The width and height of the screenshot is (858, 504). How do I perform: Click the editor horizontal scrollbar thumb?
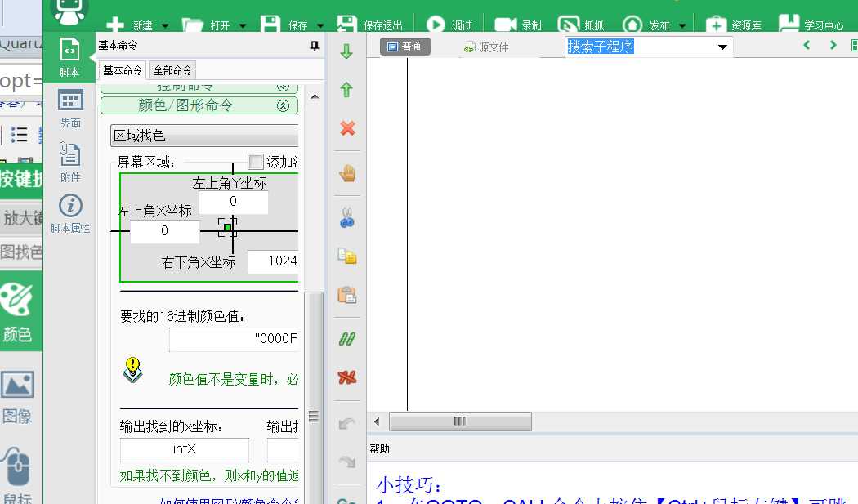coord(460,421)
